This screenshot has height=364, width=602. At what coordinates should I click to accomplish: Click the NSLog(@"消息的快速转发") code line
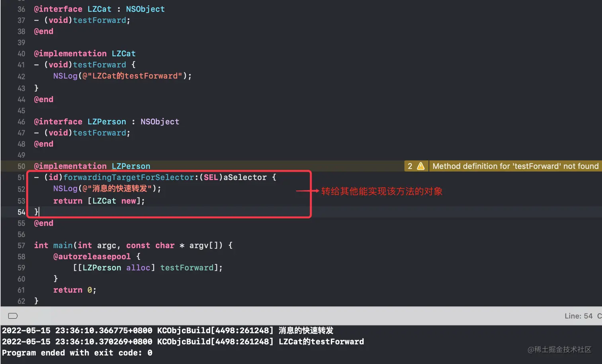click(107, 189)
